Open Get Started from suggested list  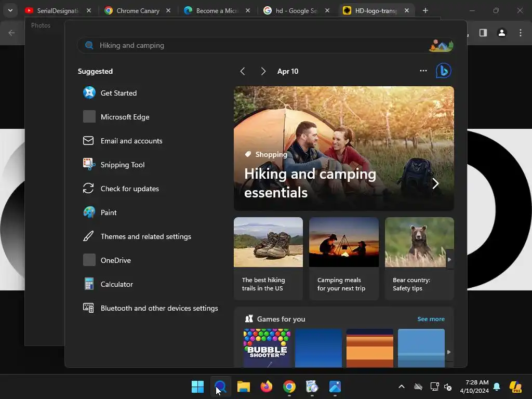pos(110,93)
